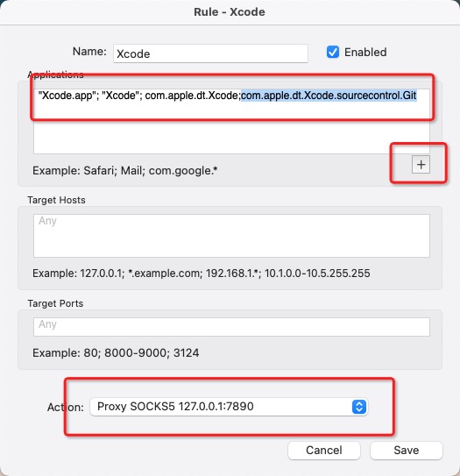460x476 pixels.
Task: Click the Target Hosts field
Action: (x=231, y=236)
